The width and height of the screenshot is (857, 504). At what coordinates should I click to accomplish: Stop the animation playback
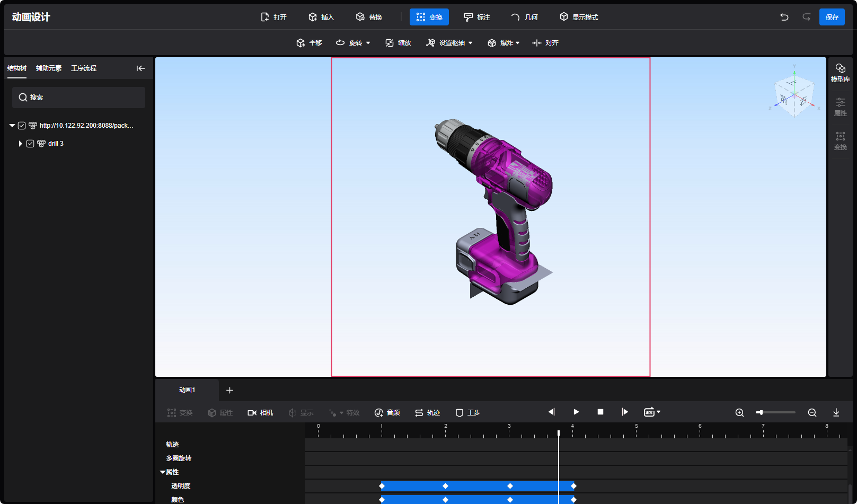point(600,412)
